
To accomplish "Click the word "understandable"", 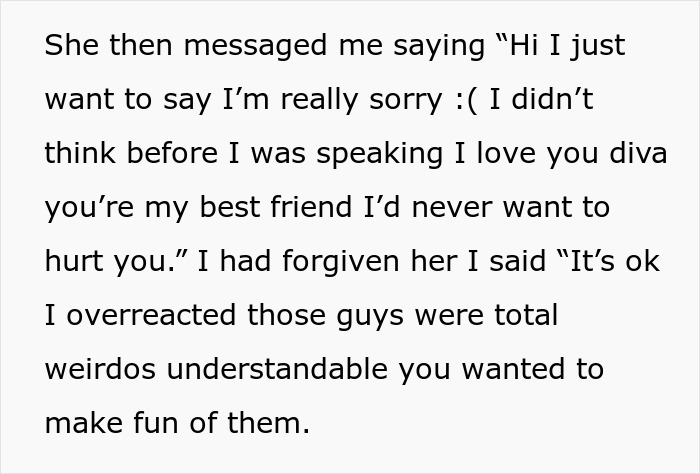I will coord(277,369).
